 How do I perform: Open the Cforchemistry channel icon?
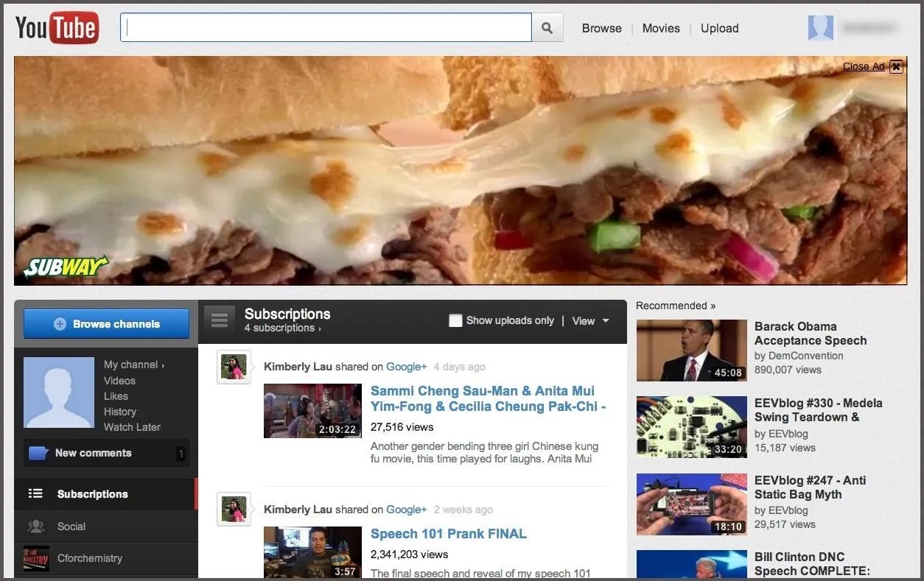coord(36,558)
